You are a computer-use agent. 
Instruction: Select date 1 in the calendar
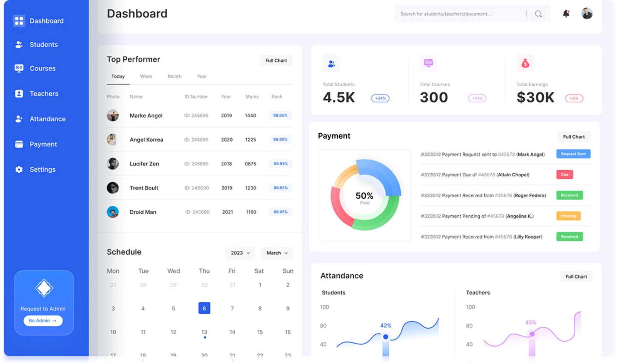260,285
